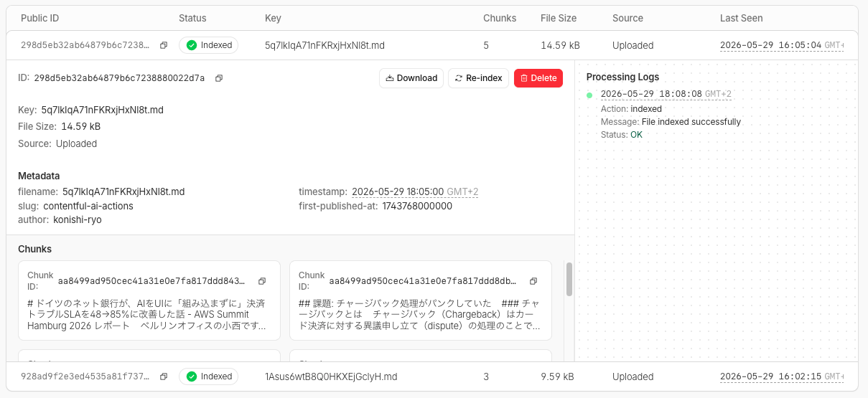Click Indexed badge in 928ad9f2e3ed… row
Screen dimensions: 868x398
[x=208, y=376]
